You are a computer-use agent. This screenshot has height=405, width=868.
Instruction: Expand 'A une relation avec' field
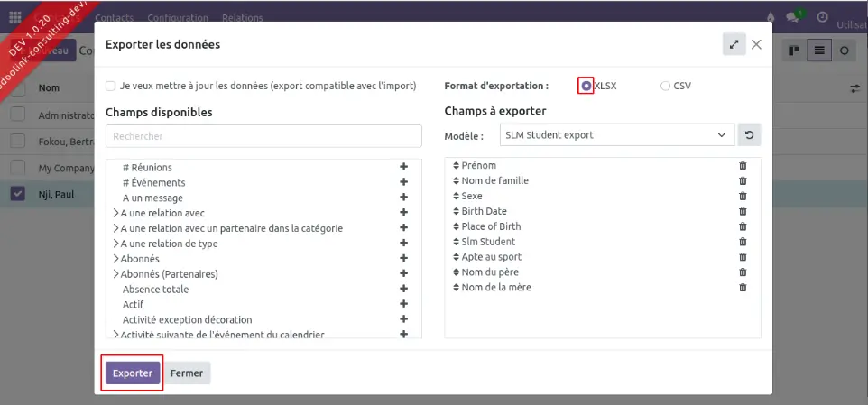click(x=115, y=213)
